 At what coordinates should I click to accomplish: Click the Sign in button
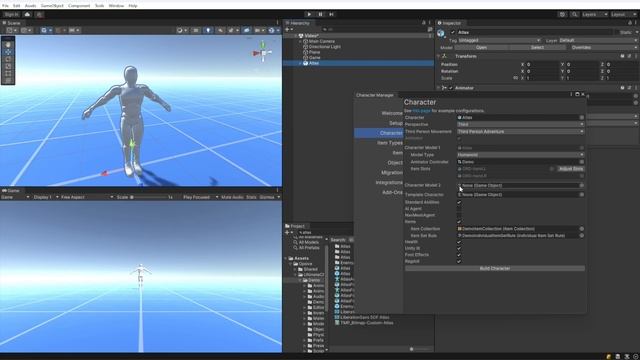tap(11, 14)
